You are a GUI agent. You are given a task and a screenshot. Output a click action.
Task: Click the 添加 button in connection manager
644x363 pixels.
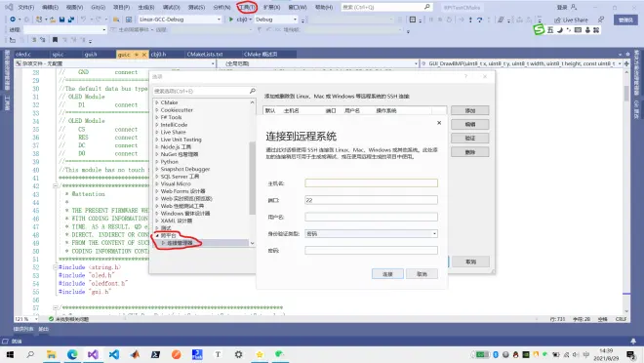470,110
